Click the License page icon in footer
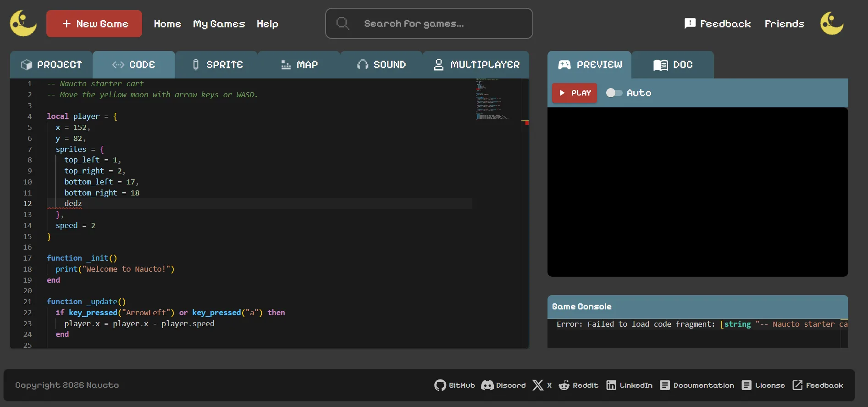This screenshot has width=868, height=407. click(x=746, y=385)
